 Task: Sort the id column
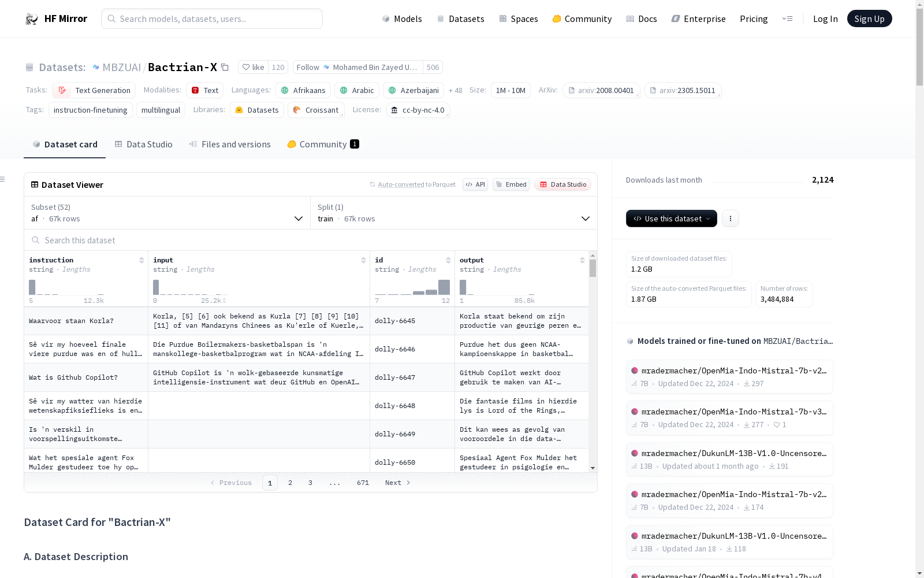[x=448, y=260]
